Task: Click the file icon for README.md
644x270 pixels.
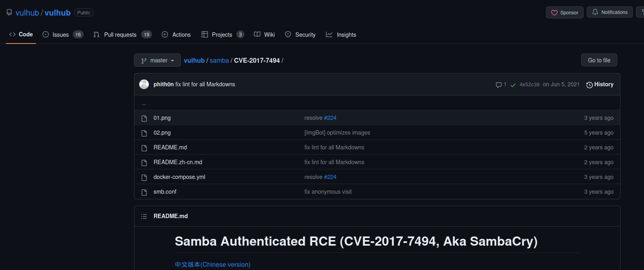Action: coord(144,148)
